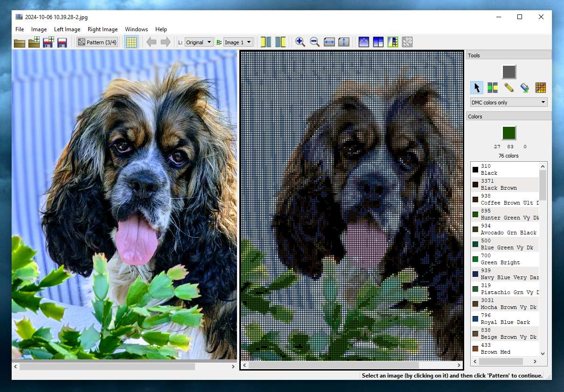Maximize the application window
This screenshot has width=564, height=392.
520,17
